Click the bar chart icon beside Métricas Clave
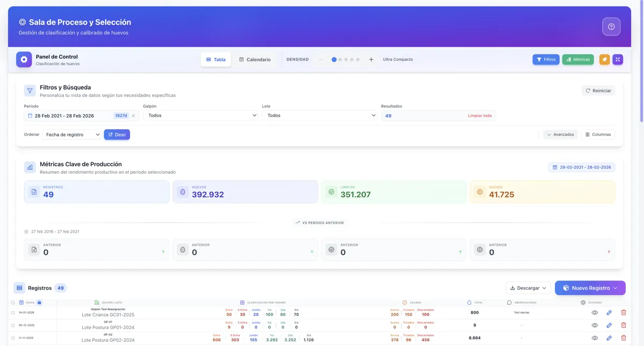Viewport: 644px width, 346px height. click(x=30, y=167)
